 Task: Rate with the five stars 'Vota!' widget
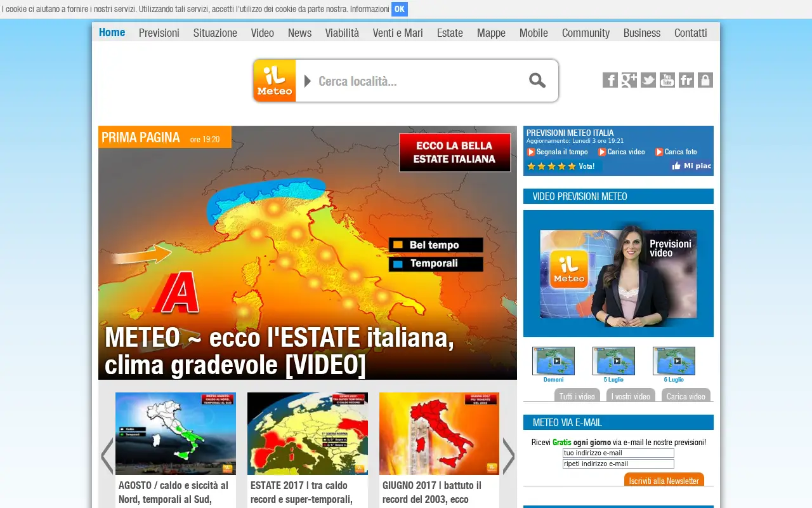561,166
